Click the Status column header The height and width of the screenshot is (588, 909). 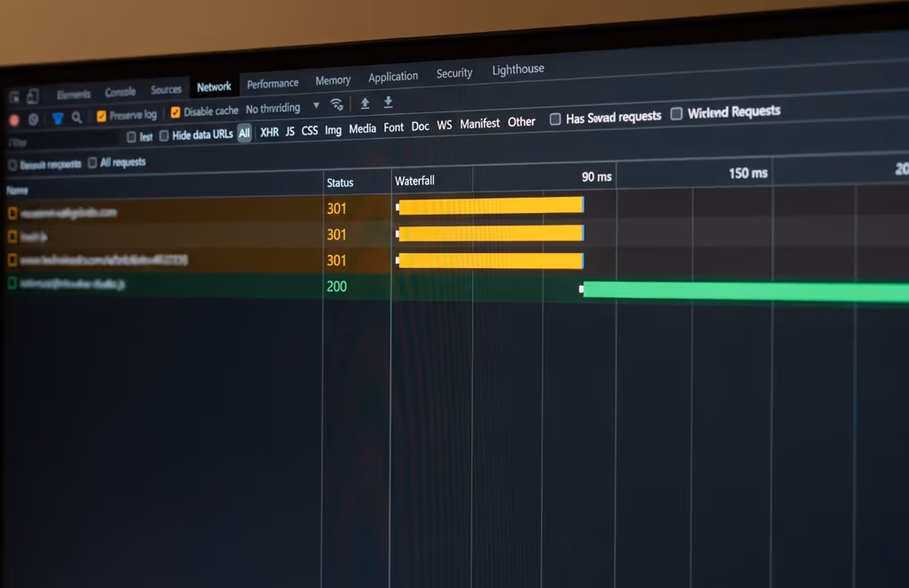point(340,183)
